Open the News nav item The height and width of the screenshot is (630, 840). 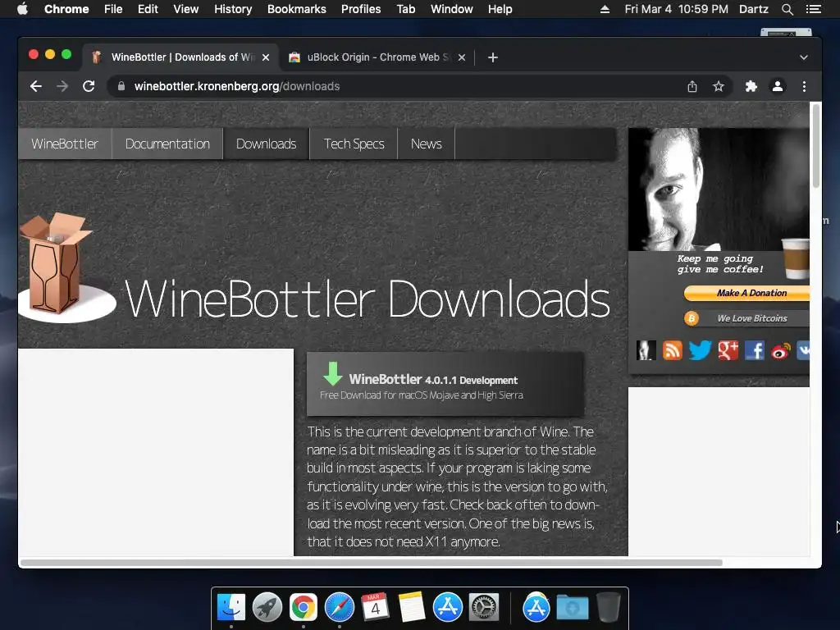(427, 144)
